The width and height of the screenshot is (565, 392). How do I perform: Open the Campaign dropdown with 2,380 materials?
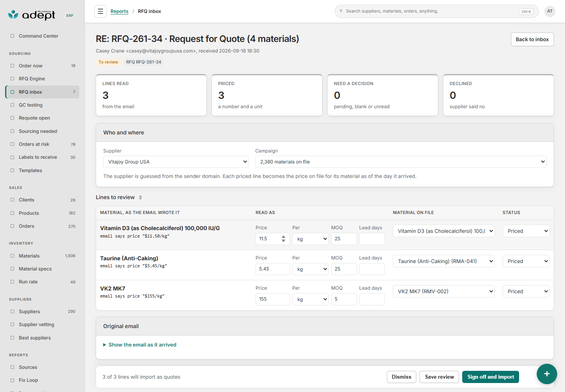pyautogui.click(x=401, y=162)
